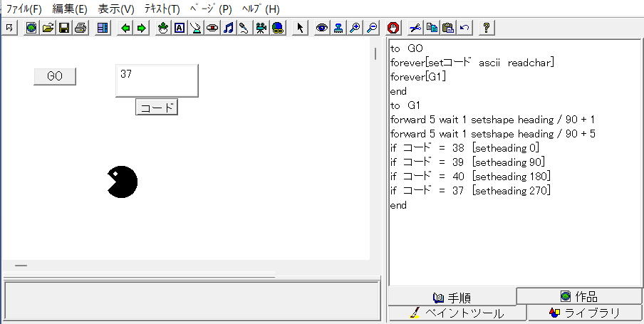Click the 'to G1' procedure line
The image size is (644, 324).
coord(405,105)
